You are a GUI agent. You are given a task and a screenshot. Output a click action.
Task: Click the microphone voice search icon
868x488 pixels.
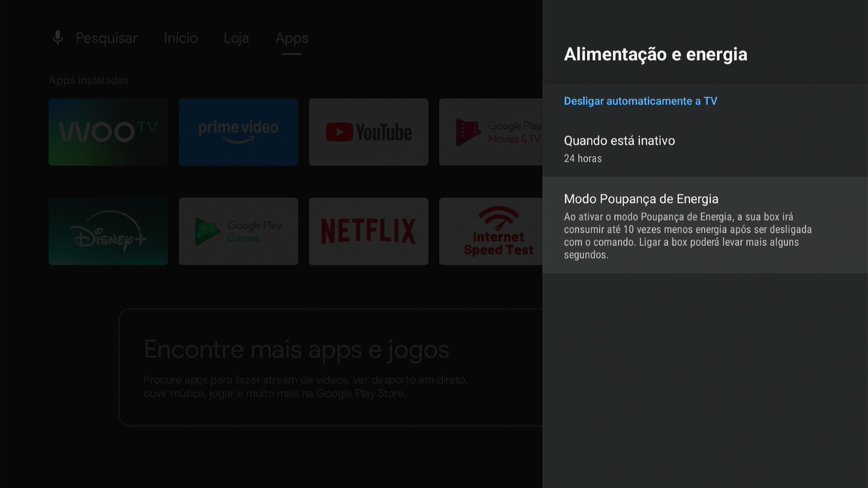(58, 38)
